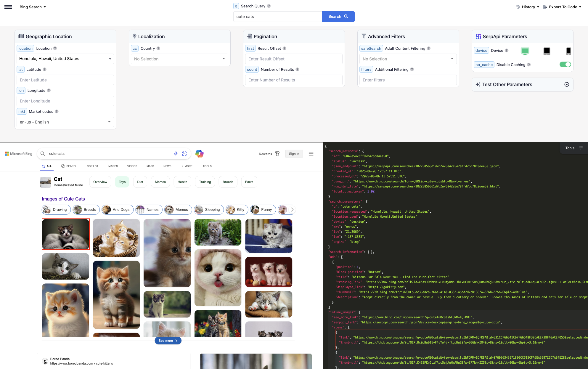Select the tablet device icon
Screen dimensions: 588x369
click(x=547, y=51)
